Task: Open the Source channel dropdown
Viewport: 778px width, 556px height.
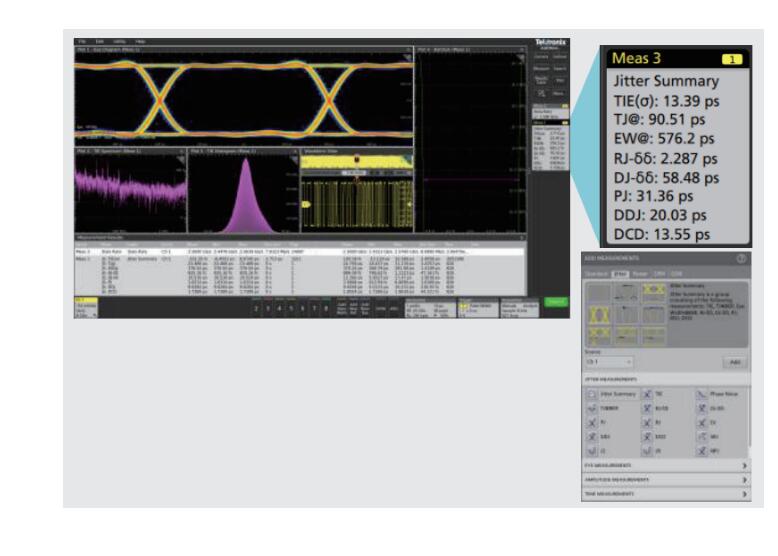Action: point(609,362)
